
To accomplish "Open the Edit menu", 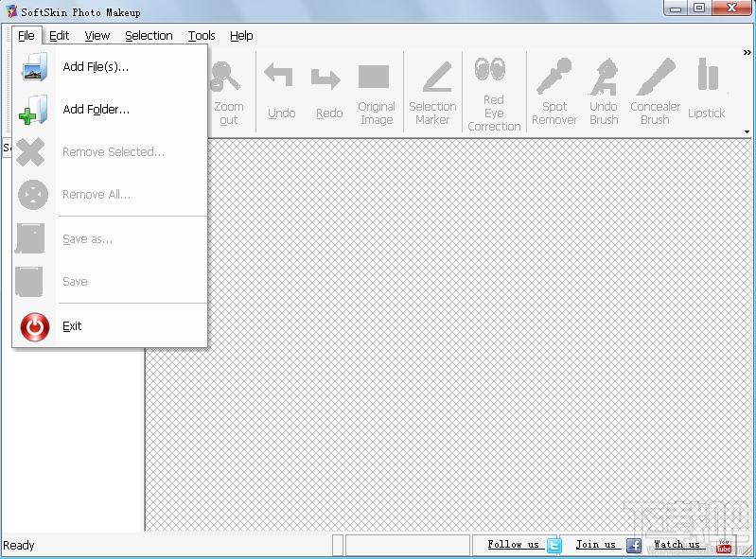I will 59,36.
